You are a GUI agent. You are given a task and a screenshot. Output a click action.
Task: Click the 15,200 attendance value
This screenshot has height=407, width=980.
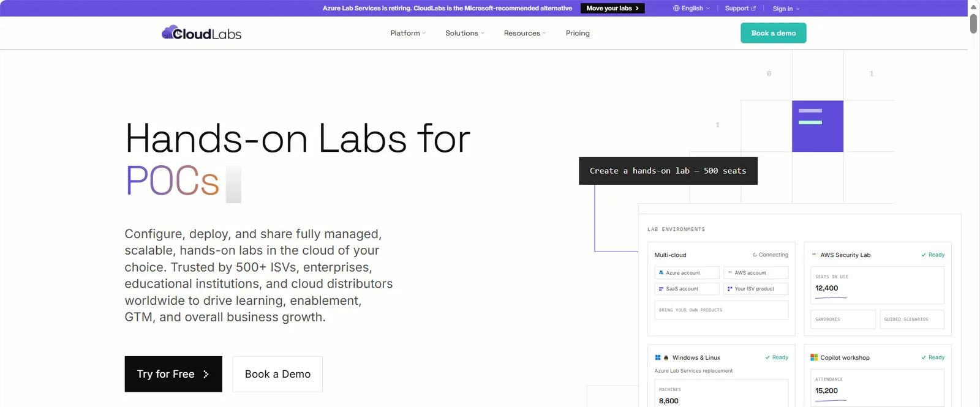pos(827,390)
